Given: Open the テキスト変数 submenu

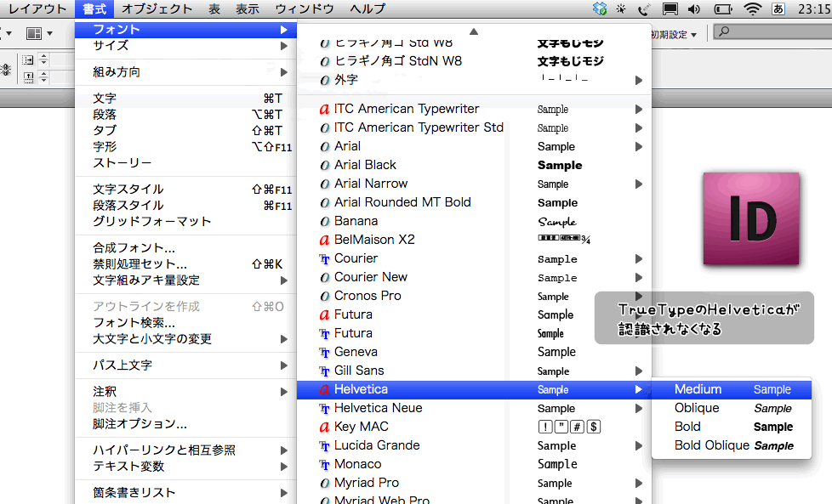Looking at the screenshot, I should click(x=185, y=467).
